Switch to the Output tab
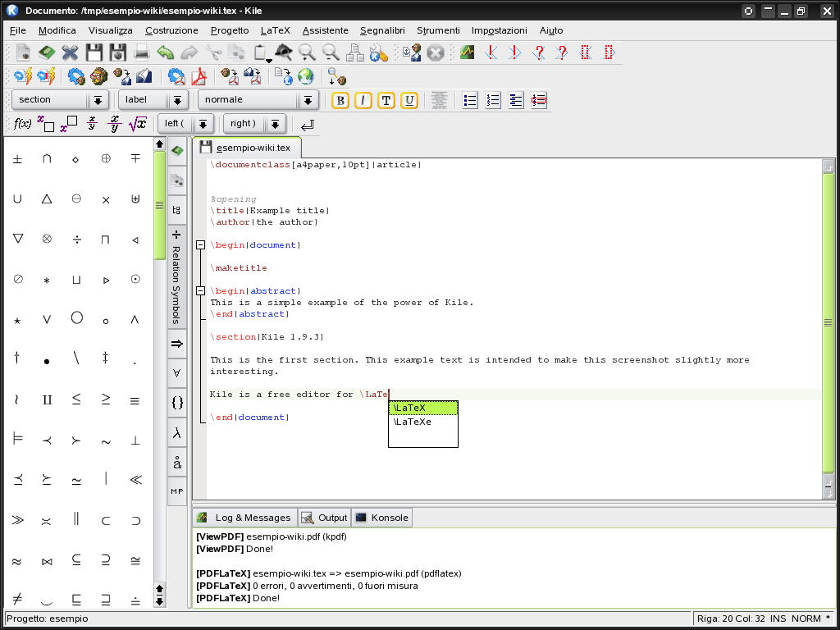This screenshot has width=840, height=630. [325, 518]
